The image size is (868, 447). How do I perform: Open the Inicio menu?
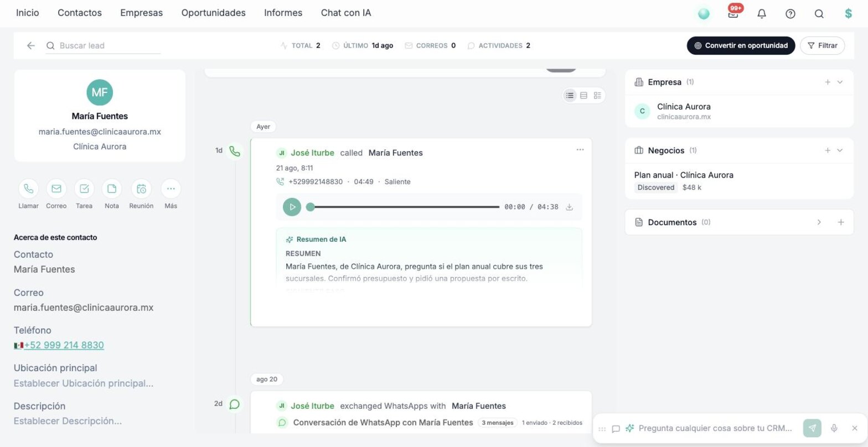pos(28,13)
